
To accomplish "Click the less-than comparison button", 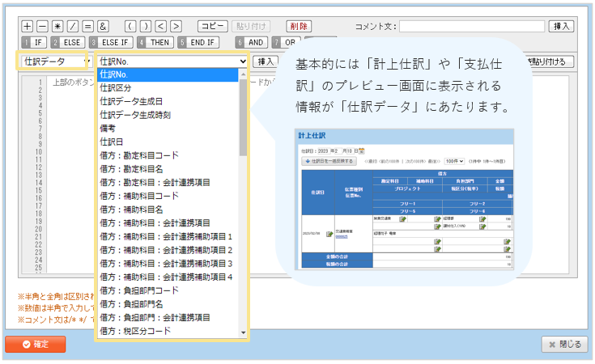I will click(x=161, y=27).
